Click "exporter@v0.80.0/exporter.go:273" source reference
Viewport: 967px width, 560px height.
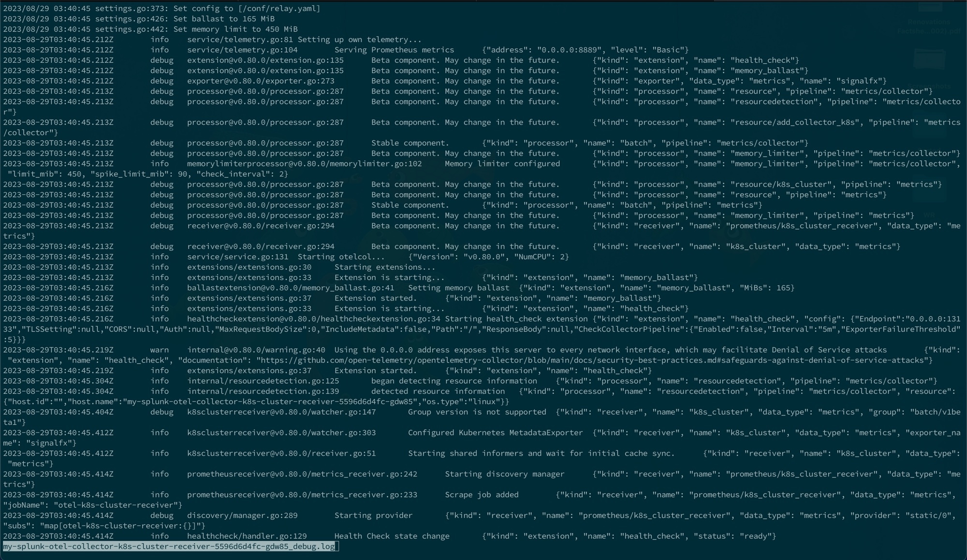(261, 81)
